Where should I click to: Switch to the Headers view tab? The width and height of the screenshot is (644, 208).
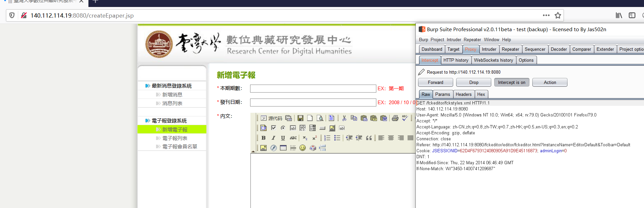coord(463,94)
